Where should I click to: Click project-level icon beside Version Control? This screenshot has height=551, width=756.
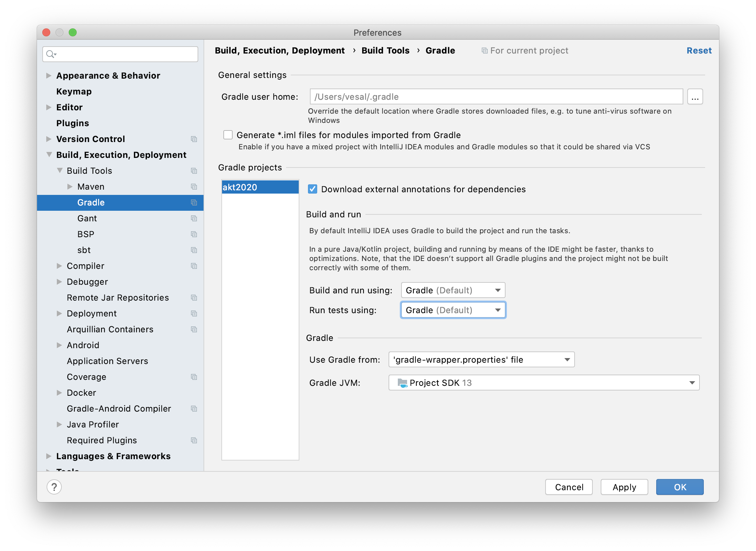[x=194, y=139]
